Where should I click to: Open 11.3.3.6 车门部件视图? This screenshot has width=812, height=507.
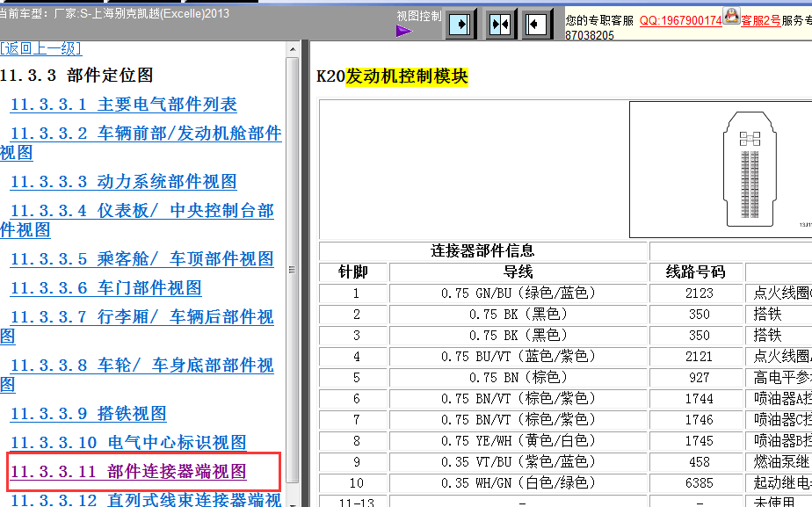tap(106, 288)
